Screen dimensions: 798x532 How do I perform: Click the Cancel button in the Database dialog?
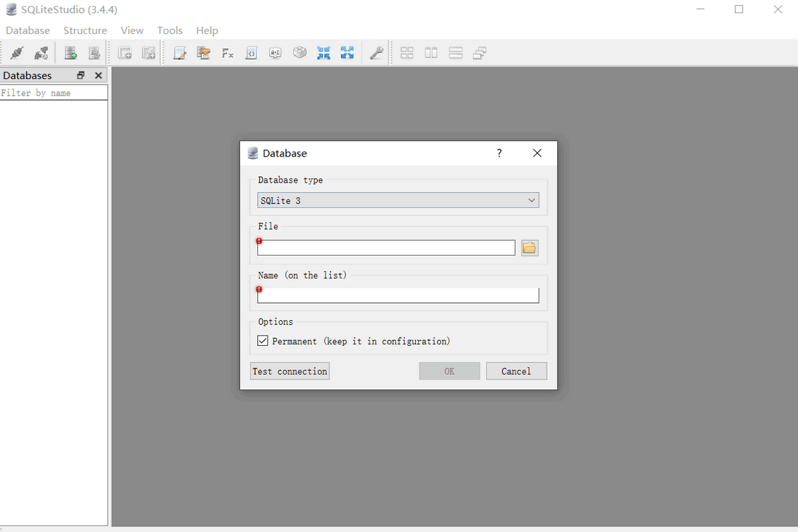click(516, 371)
